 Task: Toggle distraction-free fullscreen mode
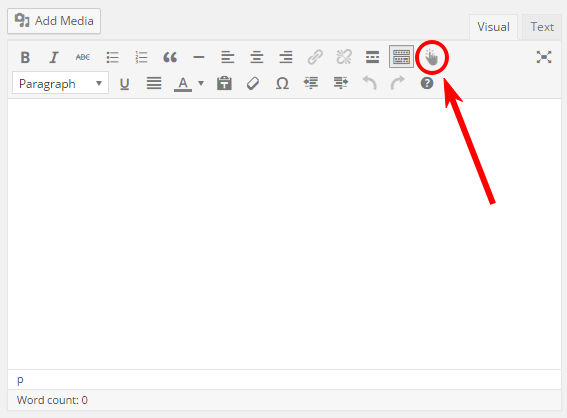click(544, 57)
